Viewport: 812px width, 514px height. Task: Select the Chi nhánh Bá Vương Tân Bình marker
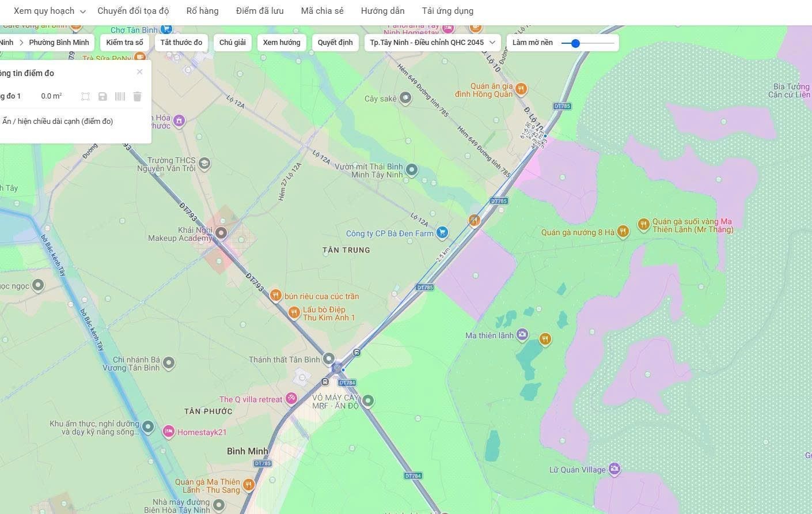(168, 363)
